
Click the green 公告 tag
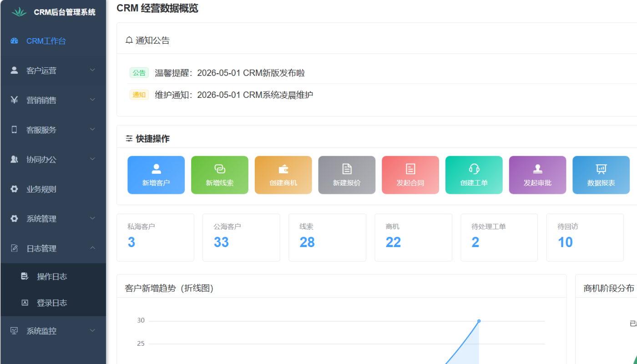pos(139,73)
